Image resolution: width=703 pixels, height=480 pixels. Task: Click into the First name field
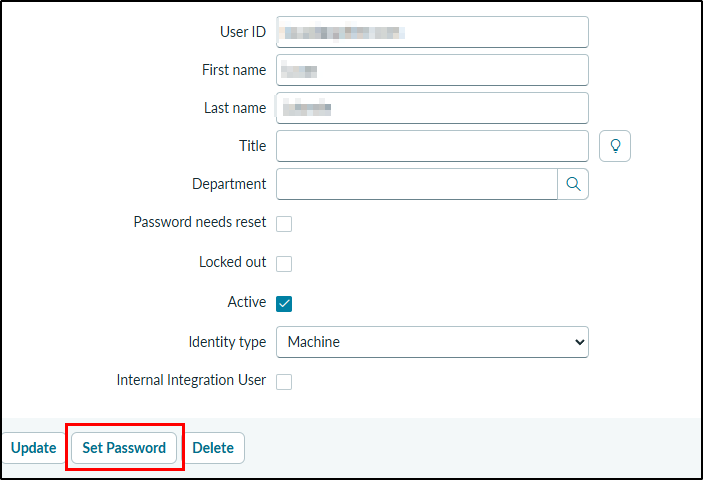pyautogui.click(x=432, y=70)
